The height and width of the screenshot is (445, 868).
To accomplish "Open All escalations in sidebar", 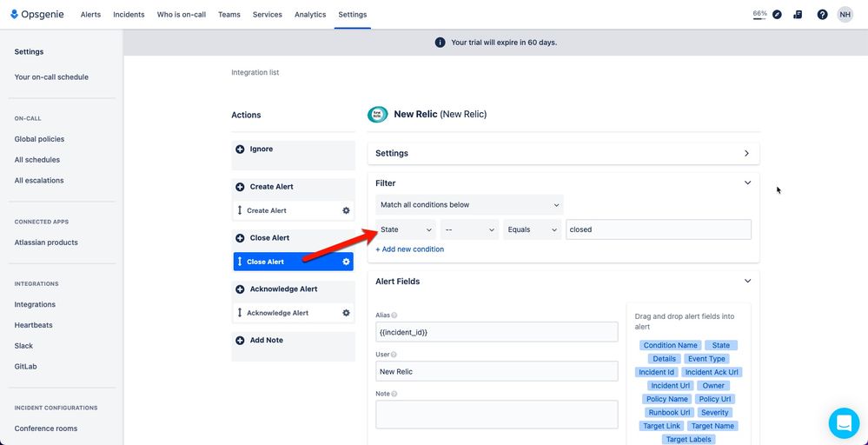I will tap(39, 181).
